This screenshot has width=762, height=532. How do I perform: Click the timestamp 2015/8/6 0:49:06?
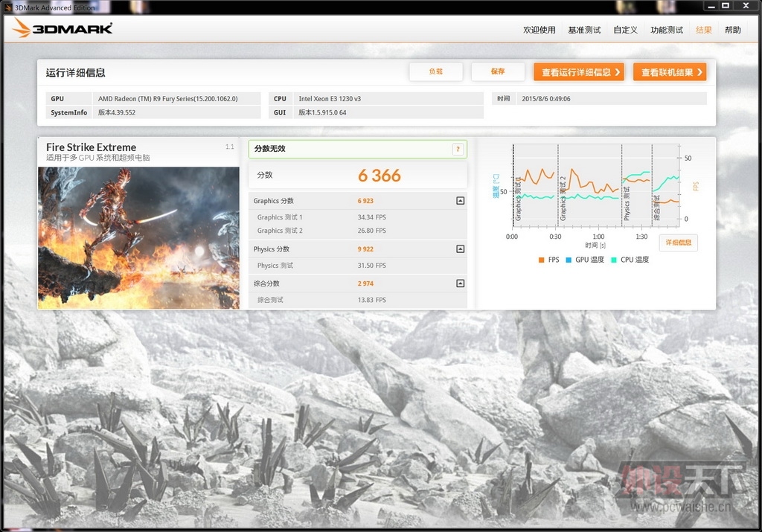click(545, 99)
